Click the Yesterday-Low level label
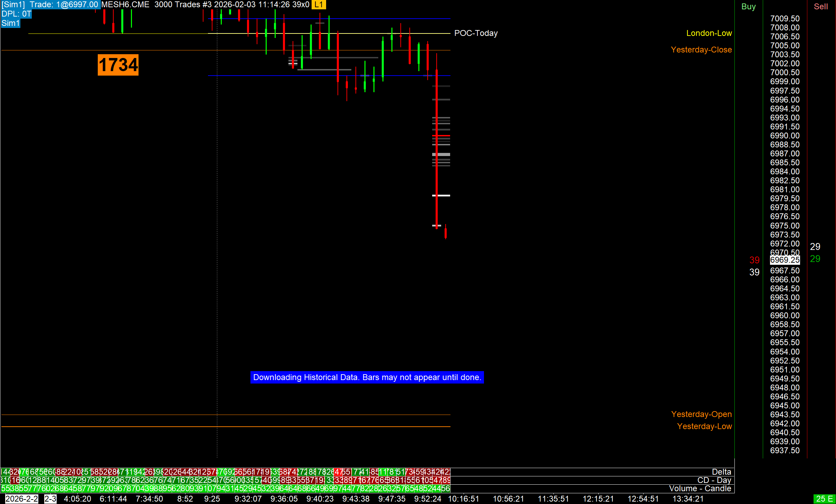836x504 pixels. pos(704,426)
